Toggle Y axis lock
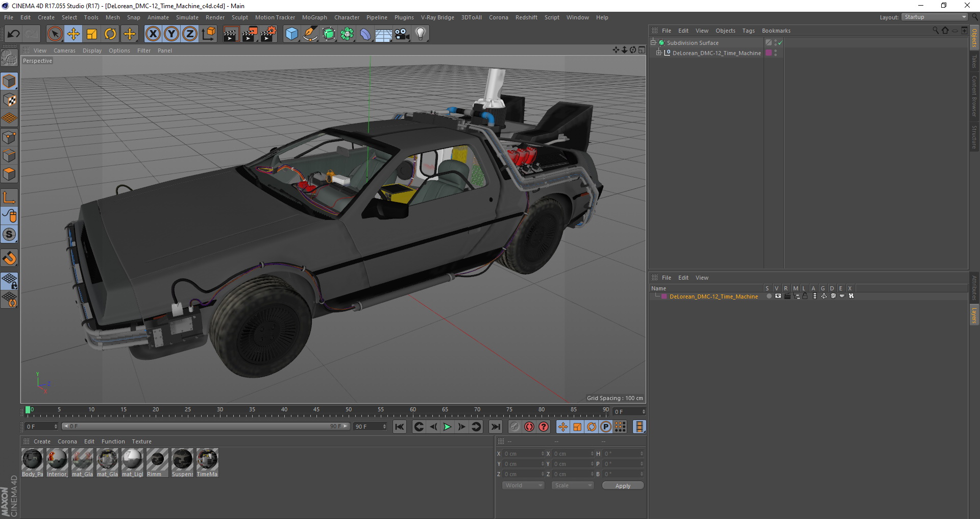Viewport: 980px width, 519px height. pos(171,34)
